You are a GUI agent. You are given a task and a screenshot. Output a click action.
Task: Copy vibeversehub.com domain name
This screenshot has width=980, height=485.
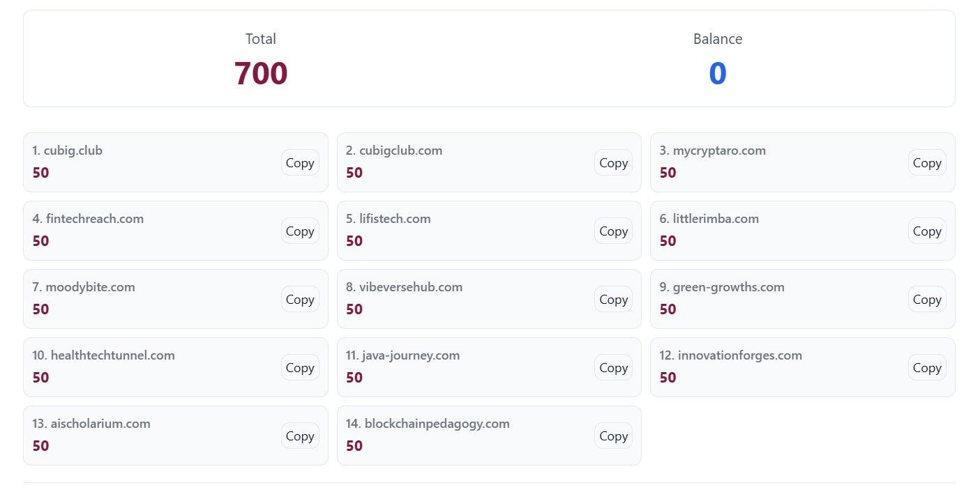click(x=613, y=299)
